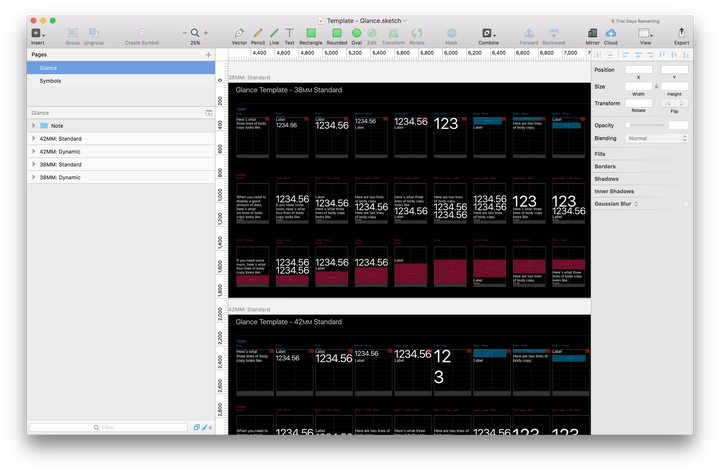Add a new page with plus
720x473 pixels.
click(x=208, y=55)
